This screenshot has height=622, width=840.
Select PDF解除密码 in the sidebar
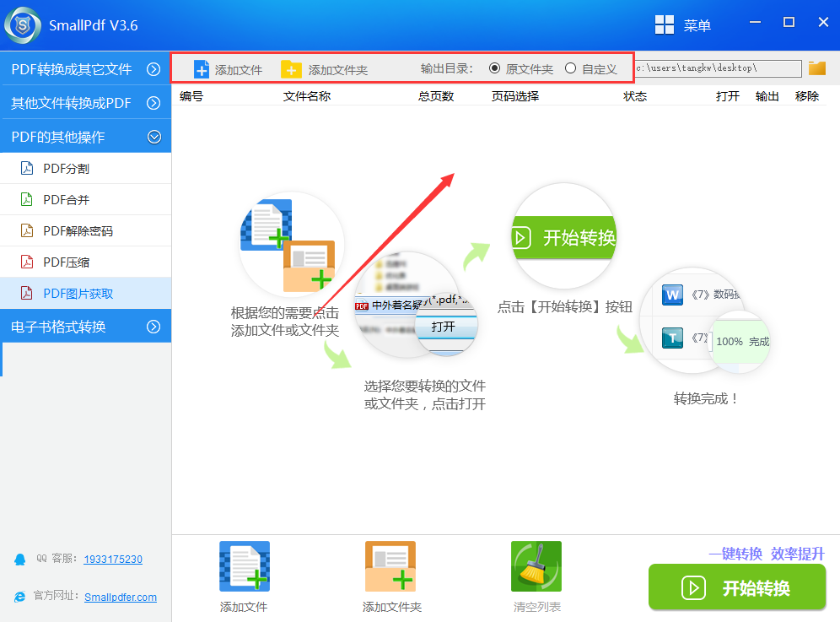(x=86, y=230)
